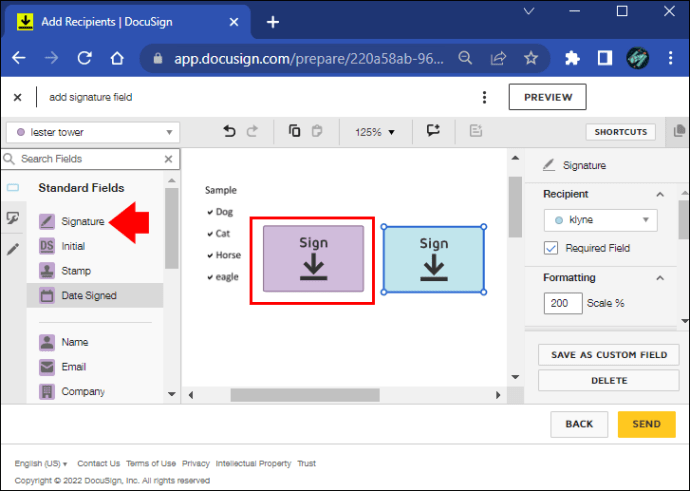Click the fields list scroll down arrow
Viewport: 690px width, 491px height.
172,394
